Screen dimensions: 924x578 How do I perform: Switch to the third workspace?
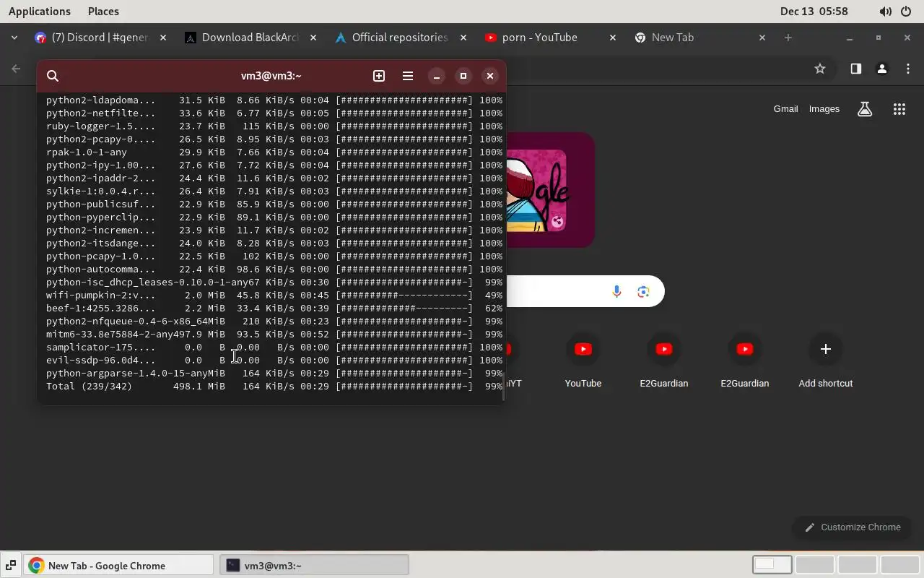pyautogui.click(x=857, y=565)
